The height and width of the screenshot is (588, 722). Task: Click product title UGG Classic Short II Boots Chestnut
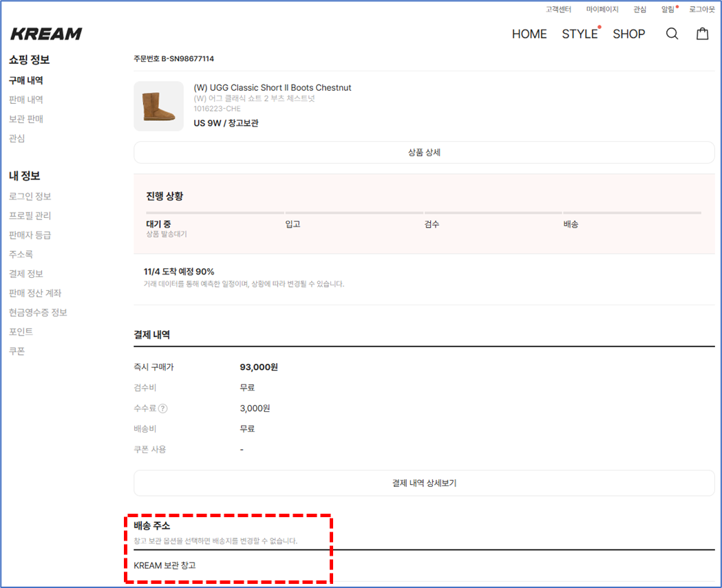click(272, 87)
